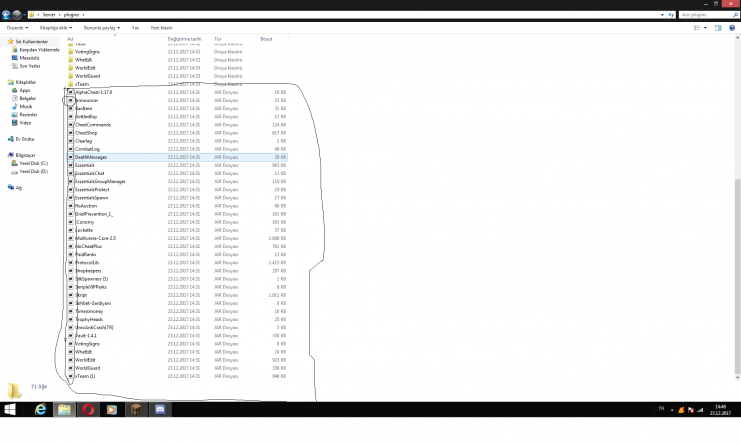Select the 'AlphaChest-1.17.8' JAR file icon
This screenshot has width=741, height=445.
[70, 92]
